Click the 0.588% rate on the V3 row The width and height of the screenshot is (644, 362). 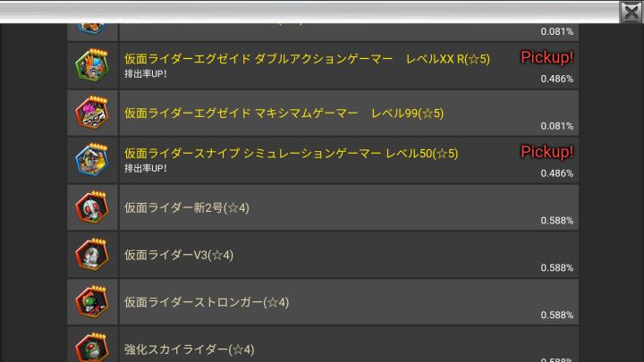[557, 267]
